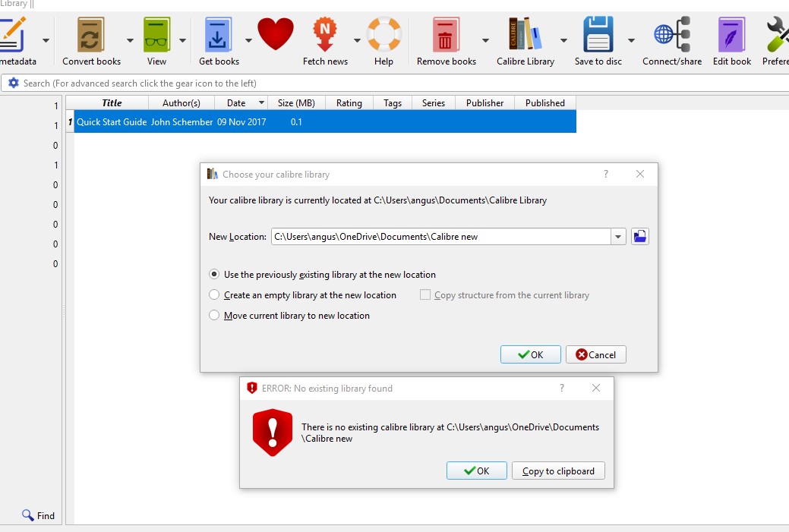
Task: Dismiss the error dialog with OK
Action: point(477,471)
